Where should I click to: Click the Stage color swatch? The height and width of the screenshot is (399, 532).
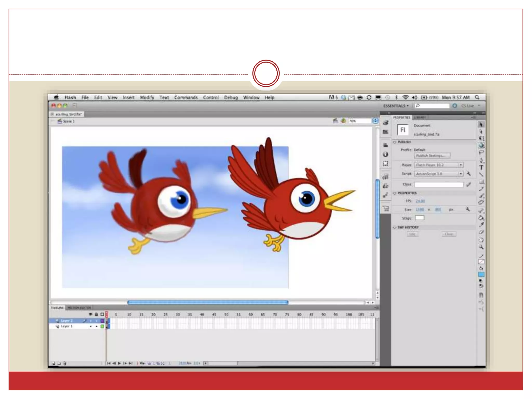(x=420, y=218)
